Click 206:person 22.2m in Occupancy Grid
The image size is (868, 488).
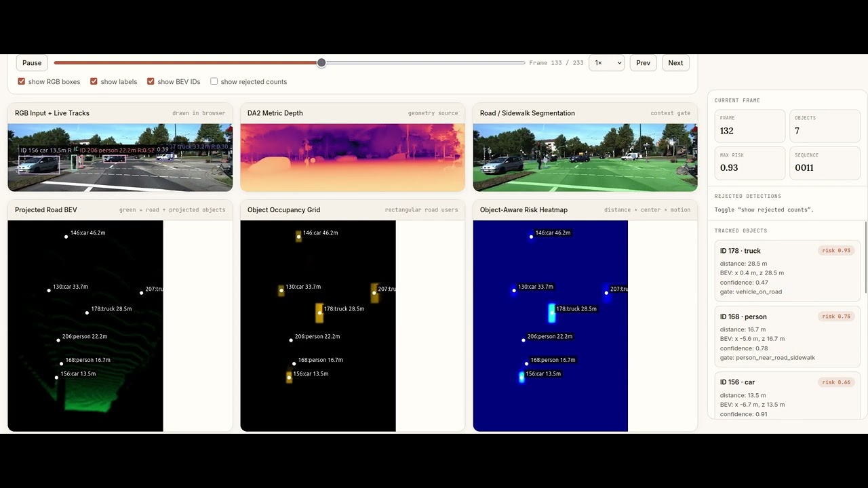pyautogui.click(x=317, y=337)
